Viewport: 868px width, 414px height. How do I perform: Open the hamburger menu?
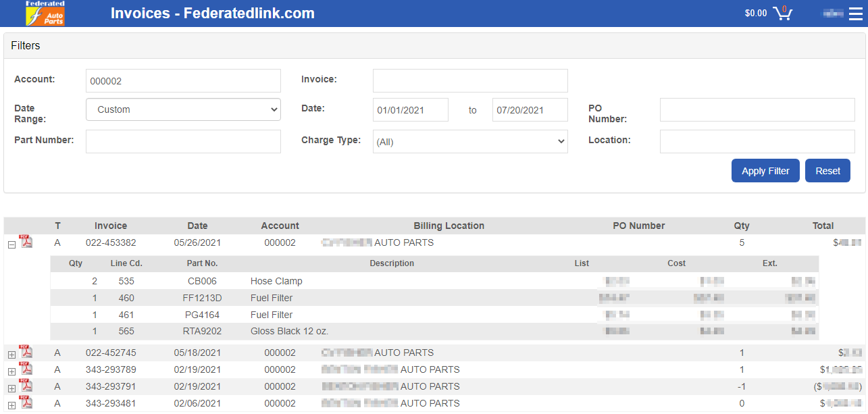855,14
